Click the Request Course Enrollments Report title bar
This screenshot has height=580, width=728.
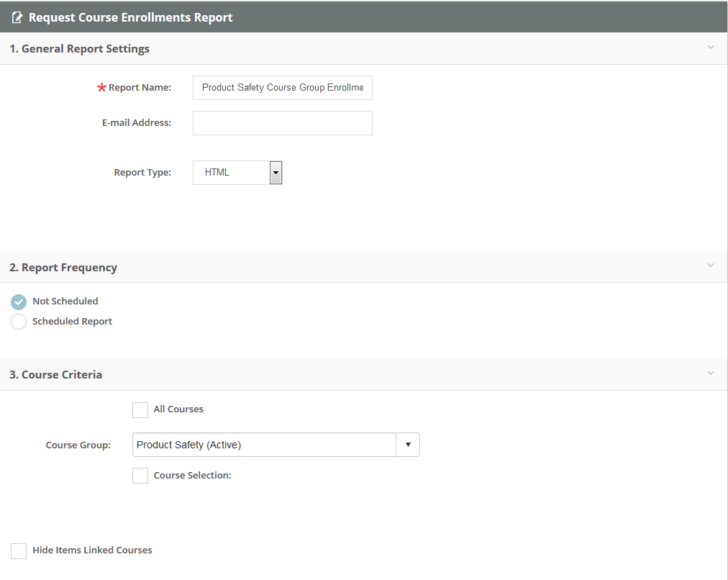click(132, 17)
